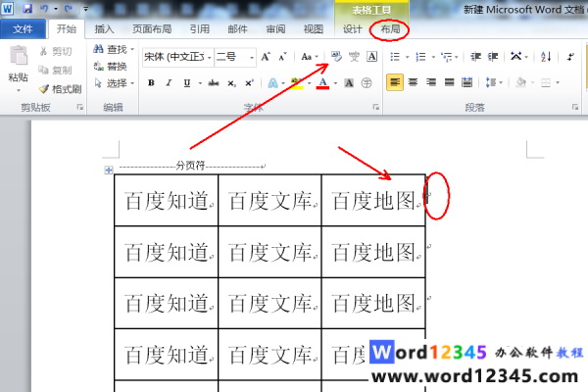
Task: Click the Shrink Font icon
Action: (x=282, y=57)
